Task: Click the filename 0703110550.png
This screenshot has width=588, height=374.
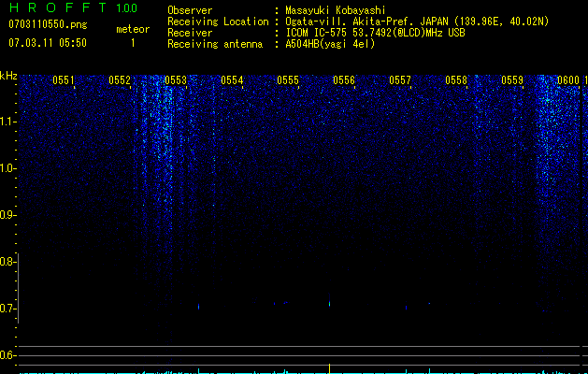Action: (x=48, y=24)
